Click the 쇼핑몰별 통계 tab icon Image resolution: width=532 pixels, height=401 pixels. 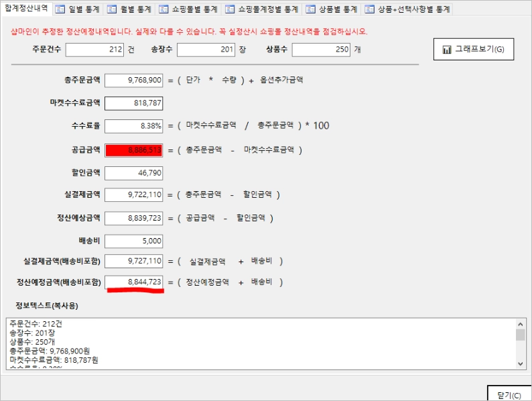(163, 9)
